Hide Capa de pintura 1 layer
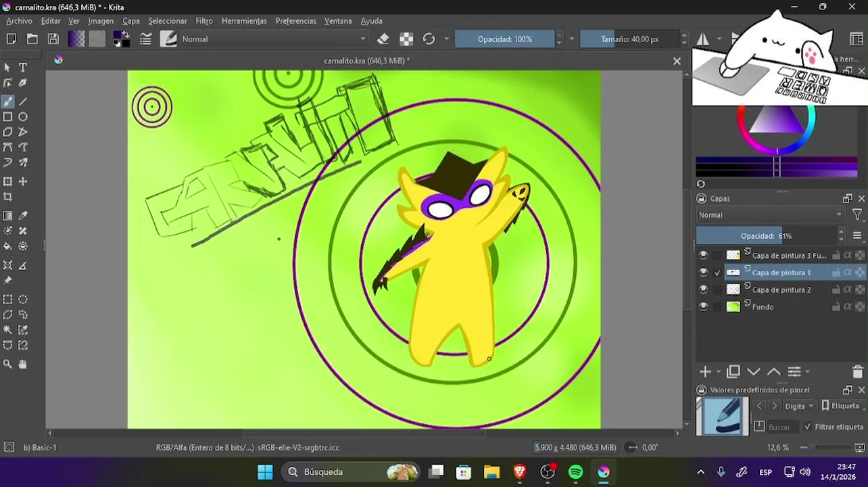 (x=704, y=273)
